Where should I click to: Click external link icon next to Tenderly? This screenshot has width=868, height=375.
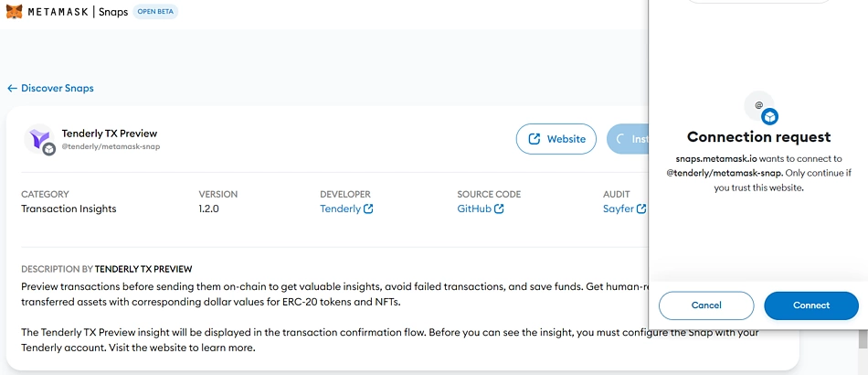point(368,209)
